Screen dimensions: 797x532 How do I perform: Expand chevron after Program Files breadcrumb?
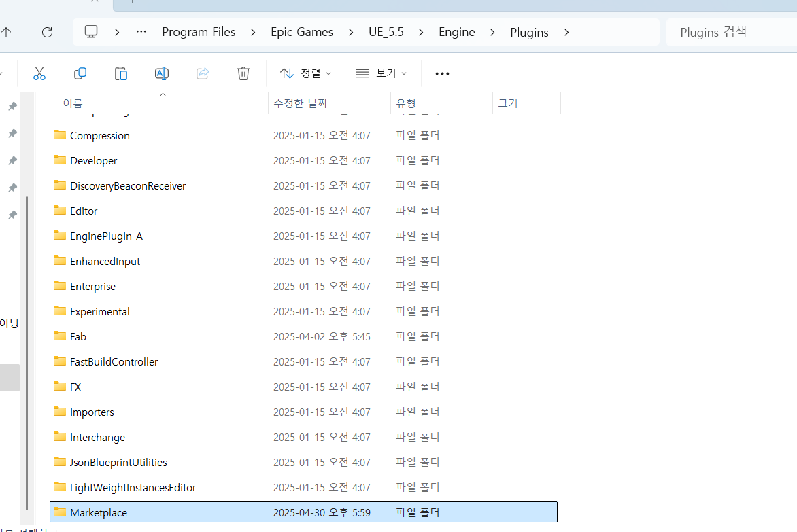pyautogui.click(x=253, y=33)
